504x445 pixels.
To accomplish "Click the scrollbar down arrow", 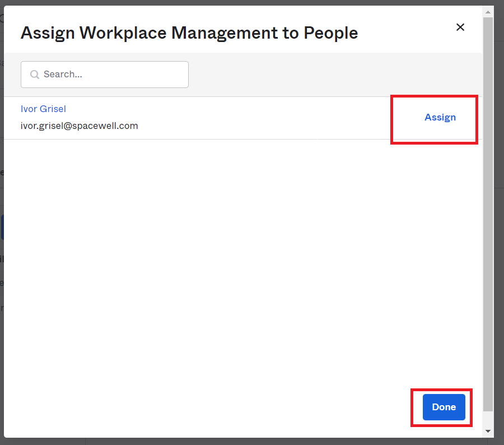I will coord(488,431).
